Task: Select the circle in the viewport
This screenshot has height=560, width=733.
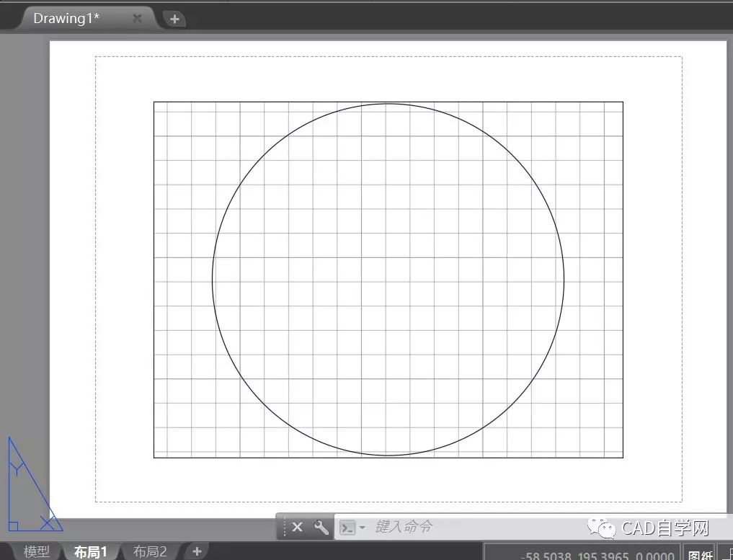Action: [x=213, y=280]
